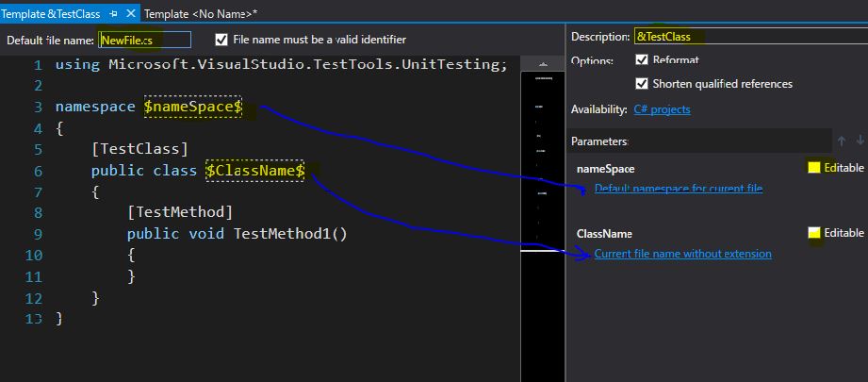Toggle Editable for nameSpace parameter

point(813,168)
